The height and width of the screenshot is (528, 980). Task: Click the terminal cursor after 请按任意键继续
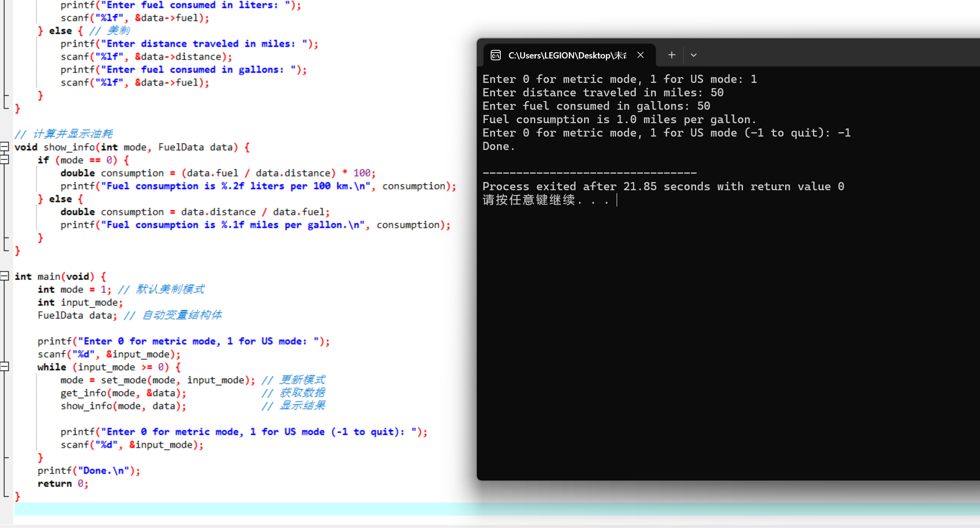pos(617,200)
